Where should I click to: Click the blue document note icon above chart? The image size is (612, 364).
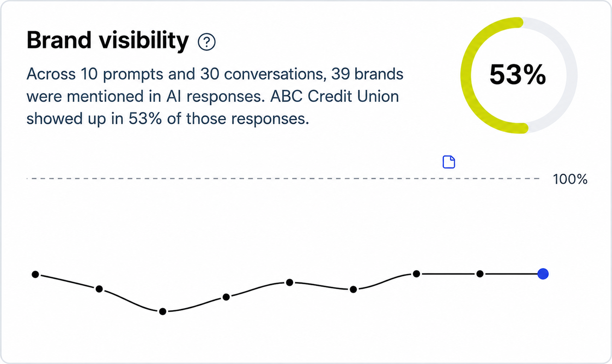(x=449, y=162)
